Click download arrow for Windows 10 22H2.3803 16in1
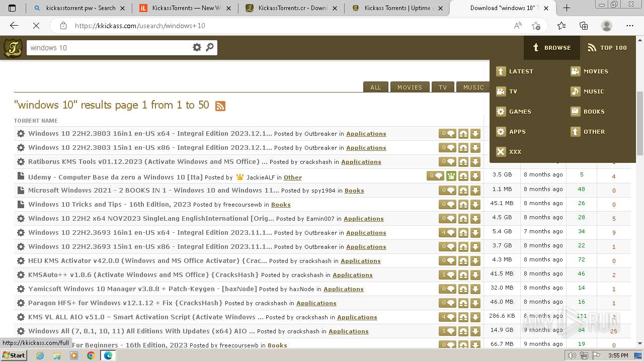Image resolution: width=644 pixels, height=362 pixels. pyautogui.click(x=475, y=134)
